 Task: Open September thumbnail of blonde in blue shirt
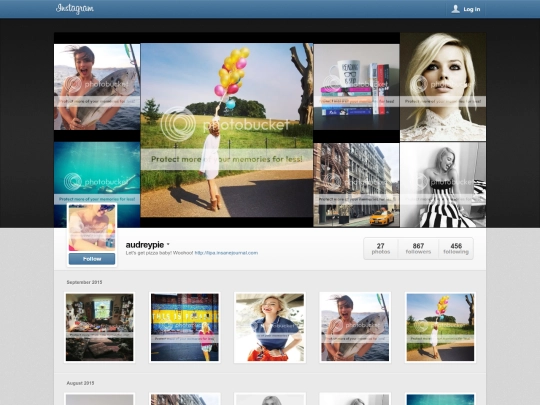[x=270, y=327]
